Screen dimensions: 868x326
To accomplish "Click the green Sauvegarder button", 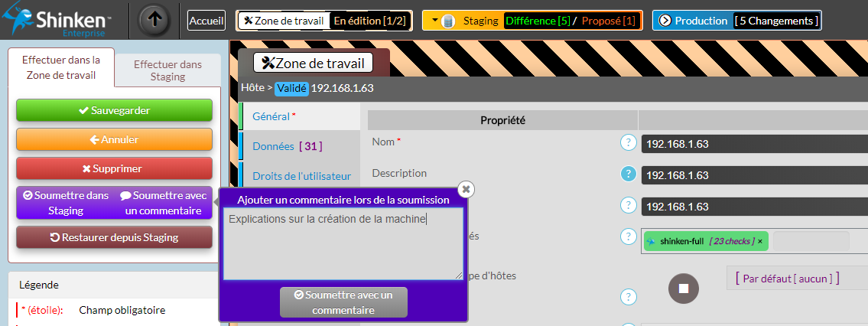I will click(114, 110).
